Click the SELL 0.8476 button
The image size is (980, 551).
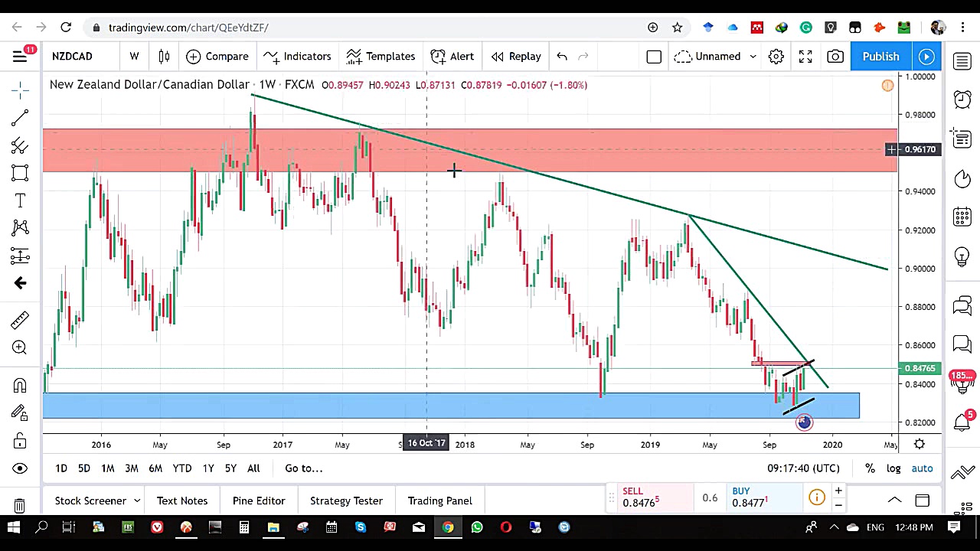(654, 497)
